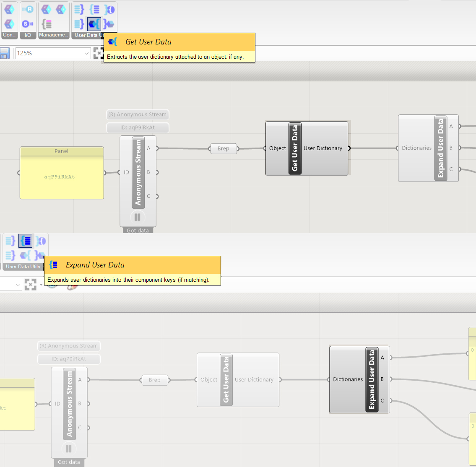The height and width of the screenshot is (467, 476).
Task: Click zoom extents icon beside the 125% box
Action: click(98, 53)
